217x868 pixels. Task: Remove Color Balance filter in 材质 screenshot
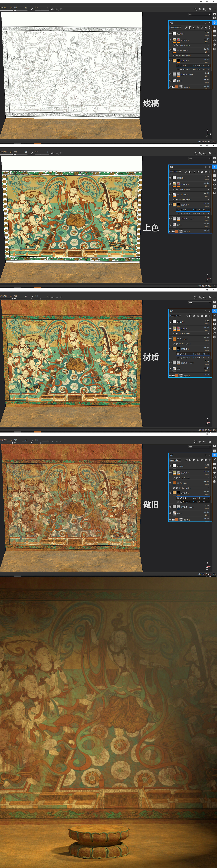click(x=209, y=334)
